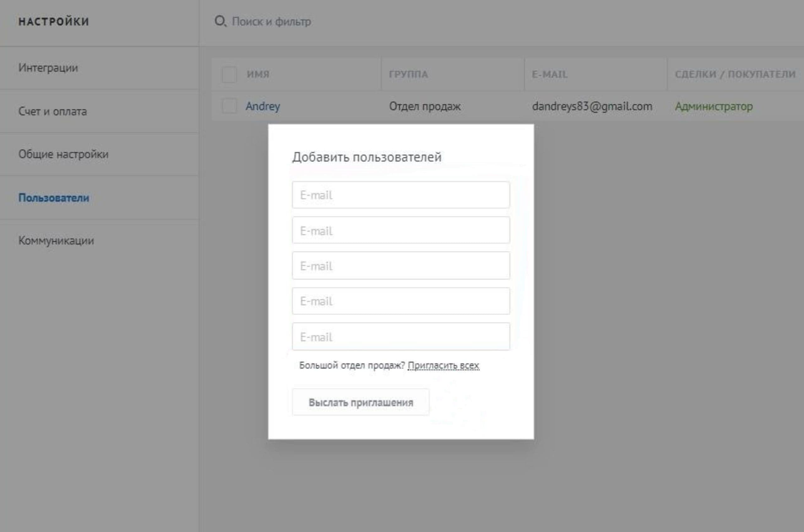The height and width of the screenshot is (532, 804).
Task: Click the "ИМЯ" column header
Action: pyautogui.click(x=258, y=74)
